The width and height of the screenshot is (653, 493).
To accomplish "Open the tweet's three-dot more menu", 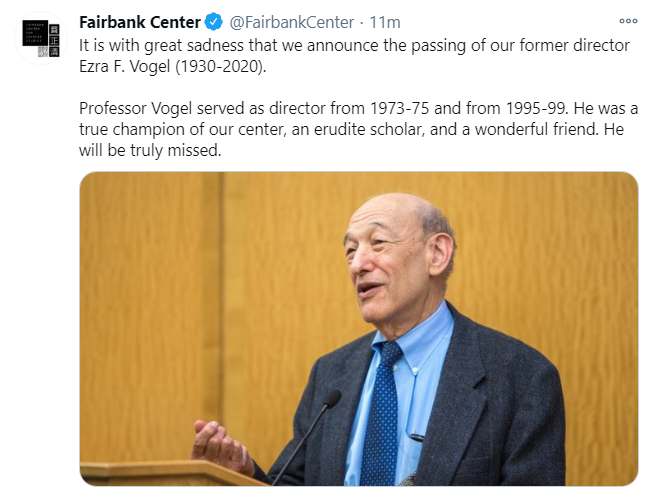I will click(628, 21).
